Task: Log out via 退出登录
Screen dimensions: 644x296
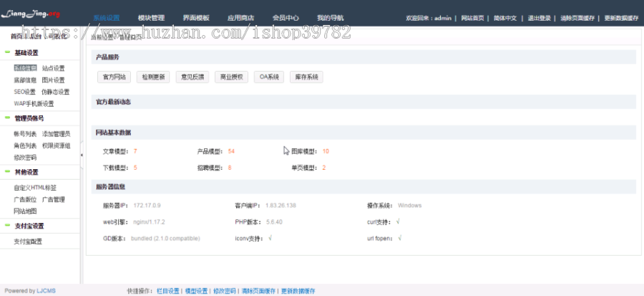Action: click(x=539, y=18)
